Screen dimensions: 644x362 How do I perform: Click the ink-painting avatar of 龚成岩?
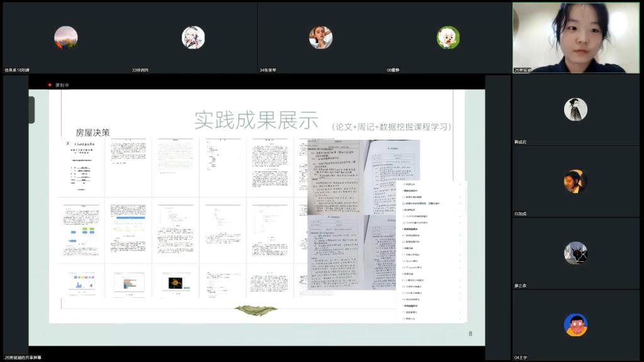click(x=575, y=109)
